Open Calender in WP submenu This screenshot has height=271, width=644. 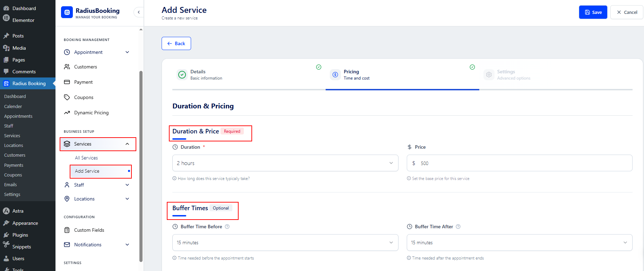pos(13,106)
